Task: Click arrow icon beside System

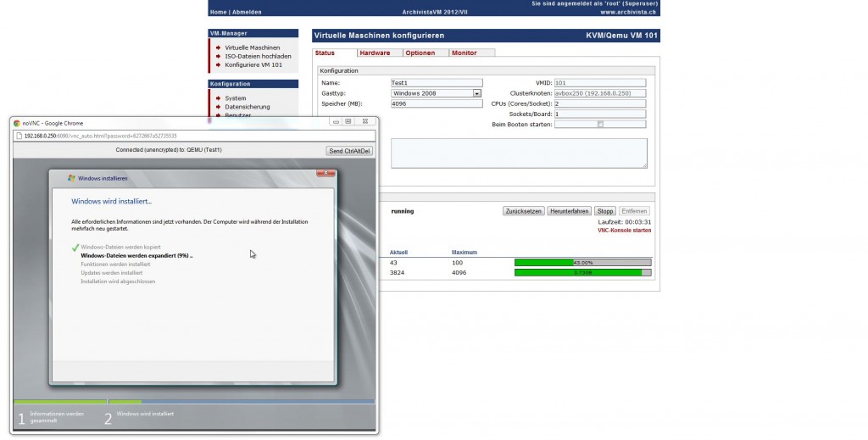Action: point(218,98)
